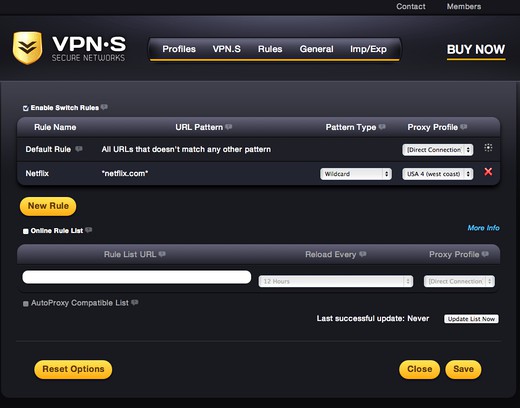The width and height of the screenshot is (520, 408).
Task: Click the Rule Name column header
Action: click(x=55, y=127)
